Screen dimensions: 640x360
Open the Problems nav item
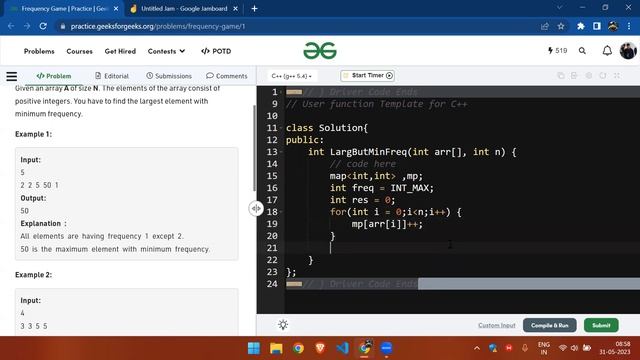tap(39, 51)
